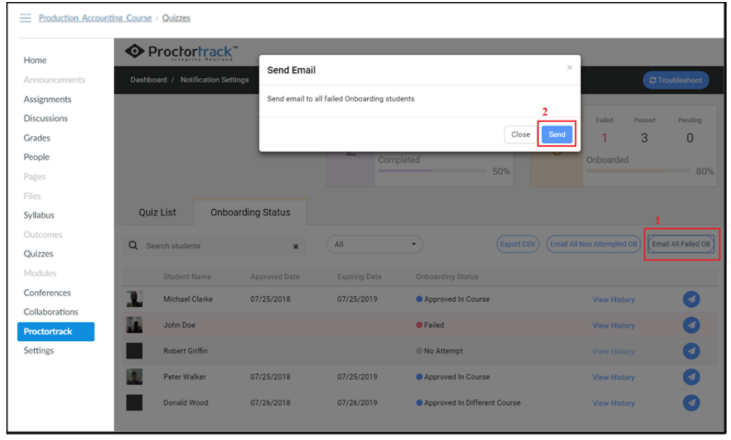This screenshot has height=440, width=731.
Task: Click the Onboarded 80% progress bar
Action: pos(638,171)
